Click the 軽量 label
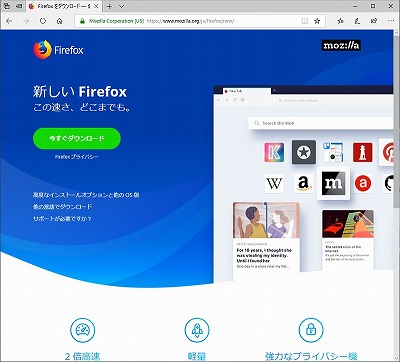Image resolution: width=400 pixels, height=362 pixels. pyautogui.click(x=197, y=356)
